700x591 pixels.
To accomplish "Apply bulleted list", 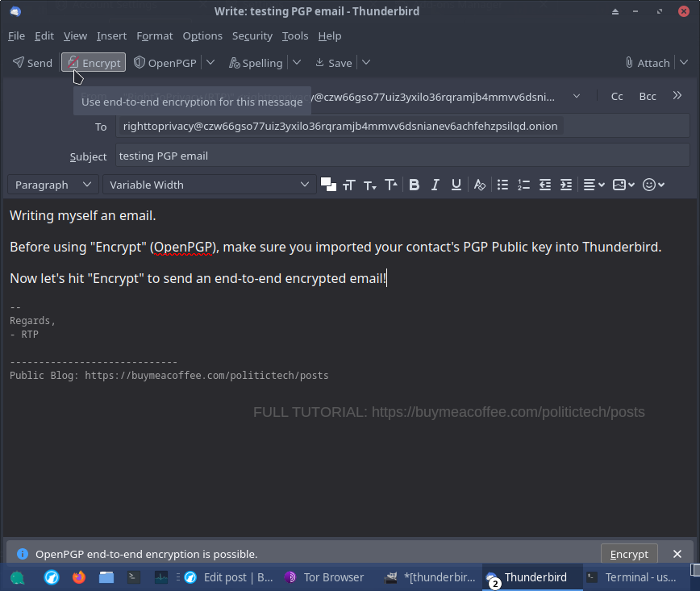I will coord(502,185).
